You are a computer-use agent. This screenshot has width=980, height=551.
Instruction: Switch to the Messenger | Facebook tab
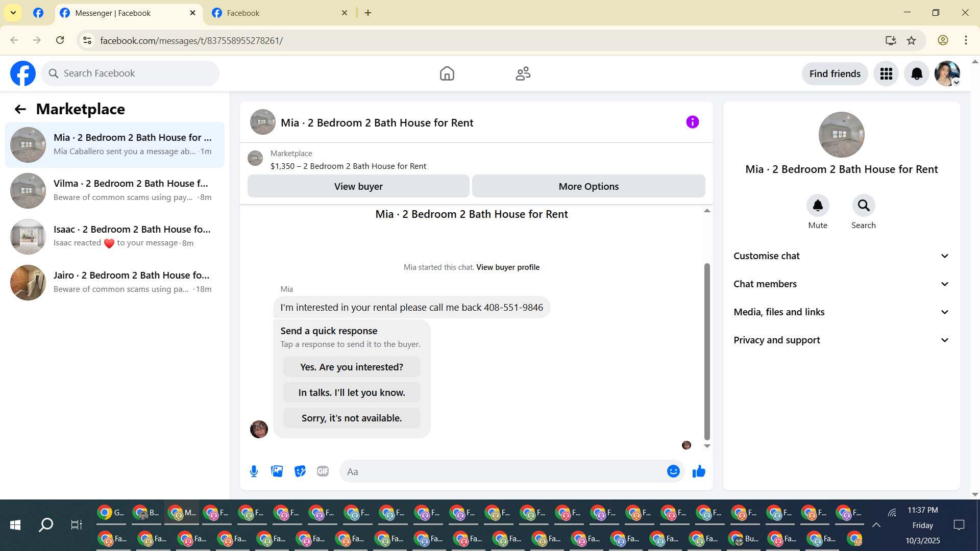click(x=128, y=13)
